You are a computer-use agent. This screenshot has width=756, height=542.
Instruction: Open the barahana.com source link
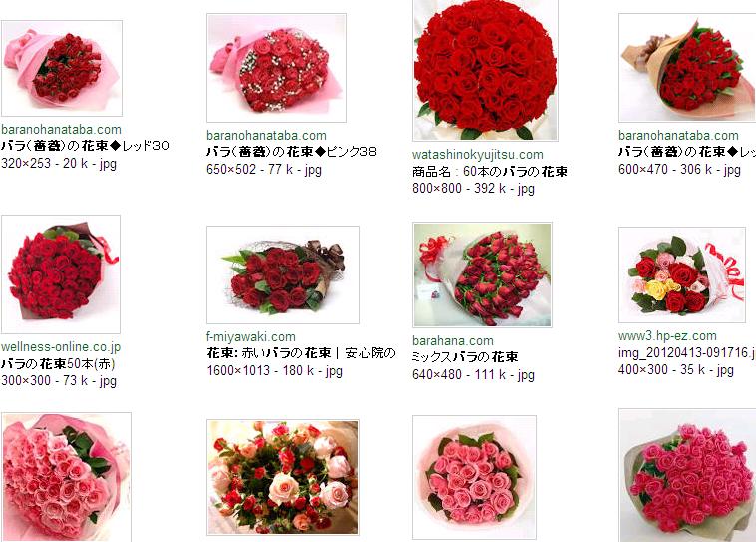(x=453, y=340)
